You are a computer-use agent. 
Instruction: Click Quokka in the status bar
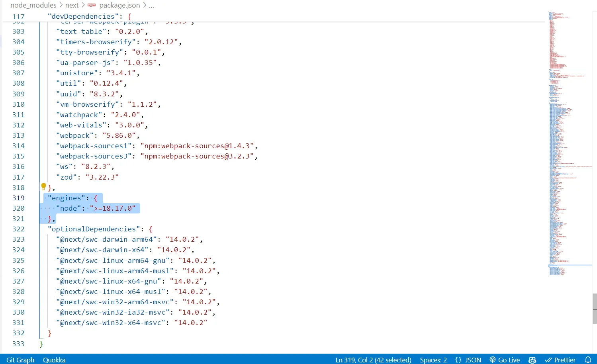point(54,360)
